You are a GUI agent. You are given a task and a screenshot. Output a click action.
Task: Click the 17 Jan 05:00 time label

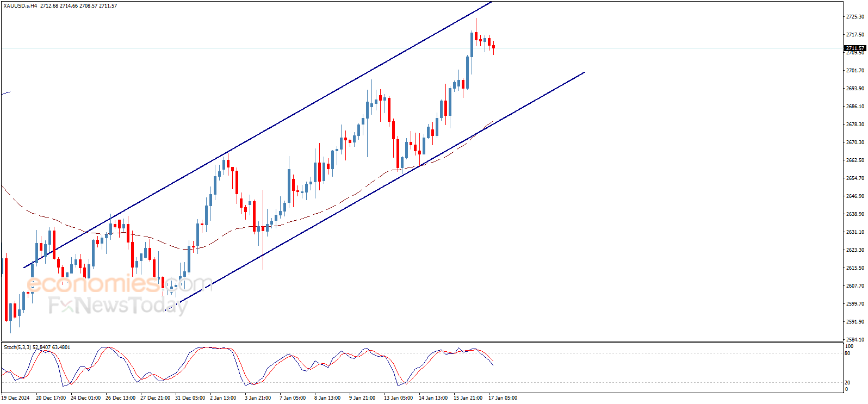tap(503, 398)
